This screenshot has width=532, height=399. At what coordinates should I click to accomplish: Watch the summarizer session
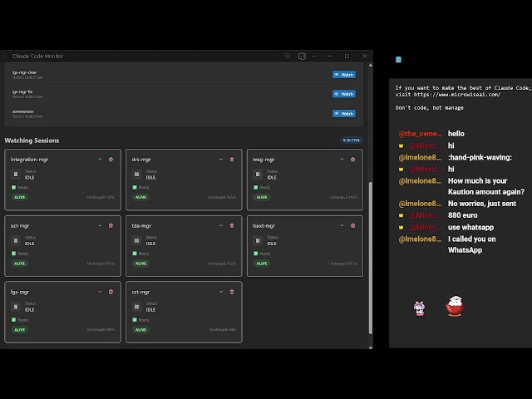pos(344,114)
